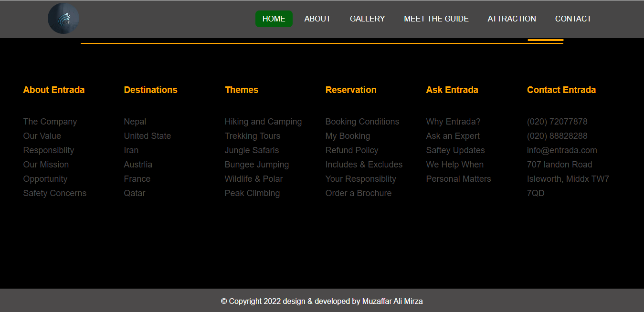Click Order a Brochure link
The height and width of the screenshot is (312, 644).
(x=358, y=193)
